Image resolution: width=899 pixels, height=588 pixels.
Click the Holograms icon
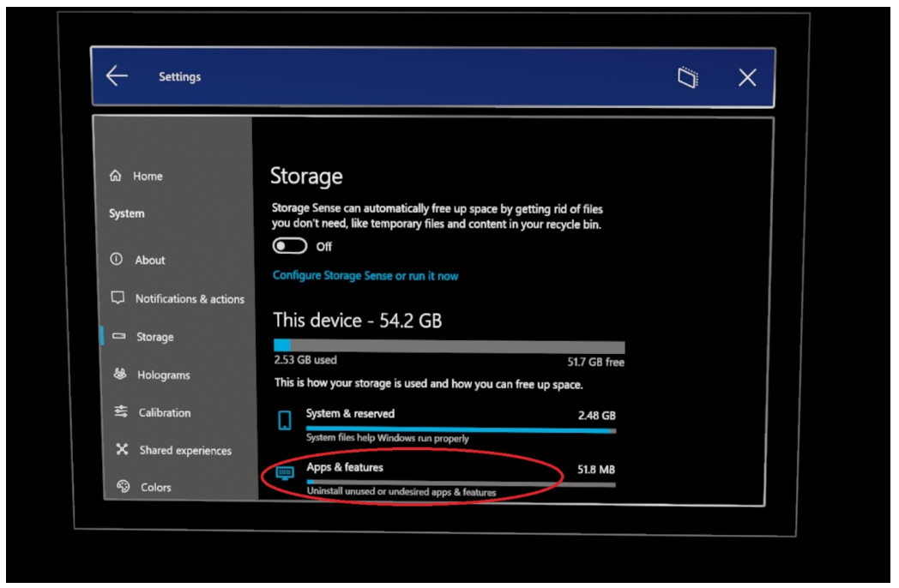(120, 374)
